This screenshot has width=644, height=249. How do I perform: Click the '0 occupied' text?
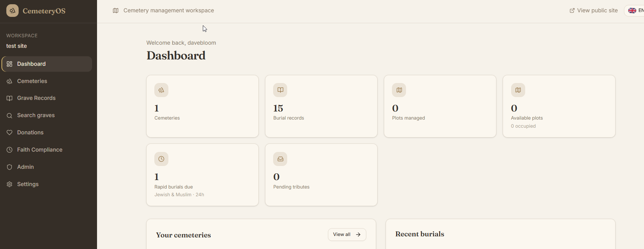pyautogui.click(x=523, y=126)
